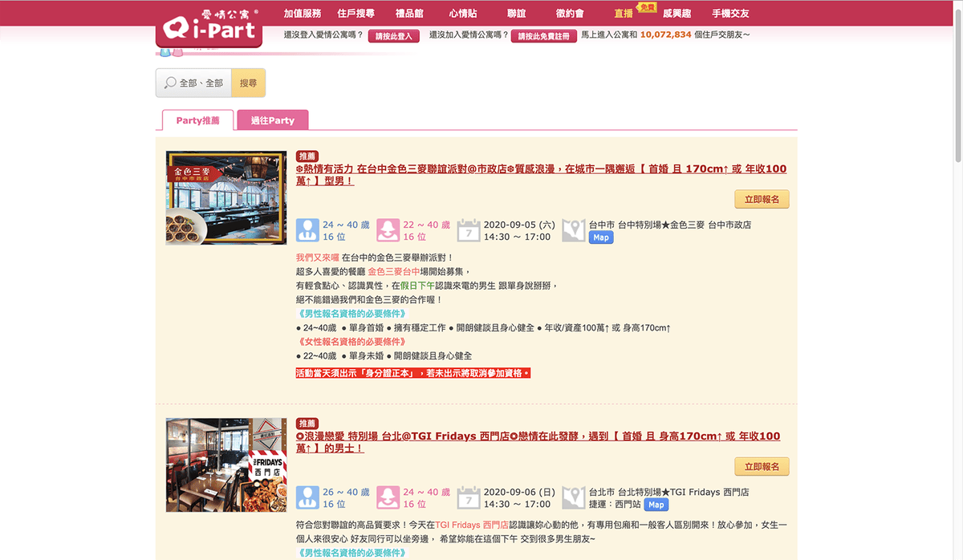Select the female age icon for the 金色三麥 party
This screenshot has width=963, height=560.
(x=388, y=230)
